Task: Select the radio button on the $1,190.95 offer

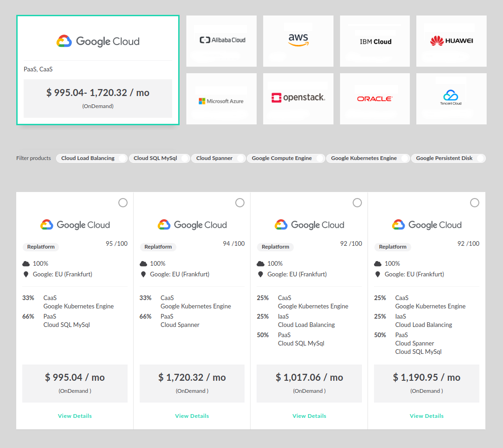Action: coord(475,203)
